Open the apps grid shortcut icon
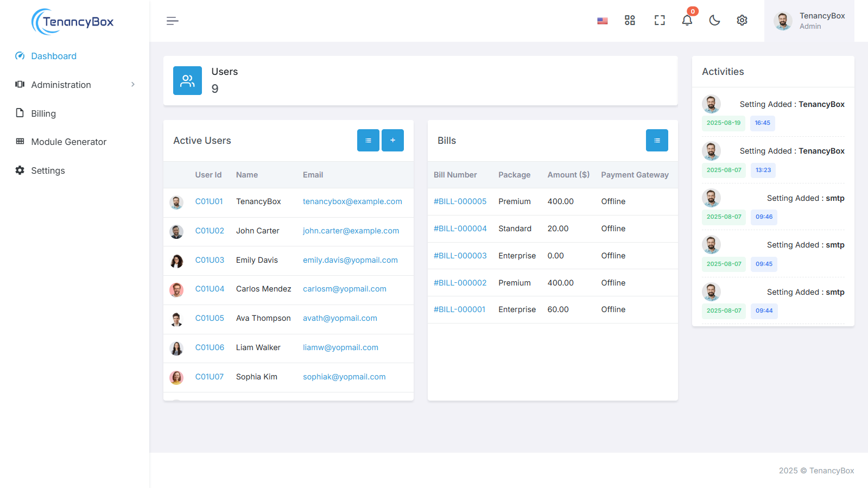868x488 pixels. point(630,21)
